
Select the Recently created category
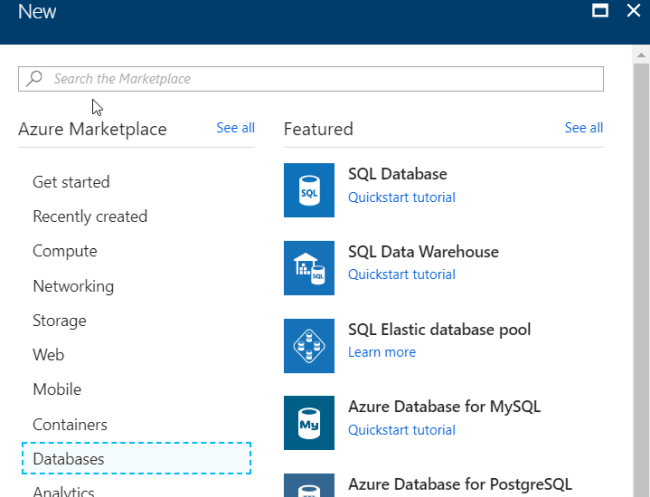coord(90,216)
